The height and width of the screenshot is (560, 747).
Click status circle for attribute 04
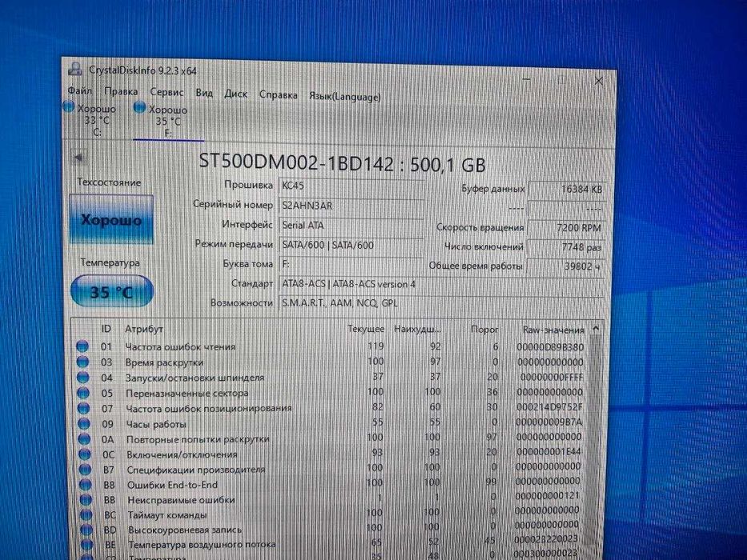pos(83,378)
